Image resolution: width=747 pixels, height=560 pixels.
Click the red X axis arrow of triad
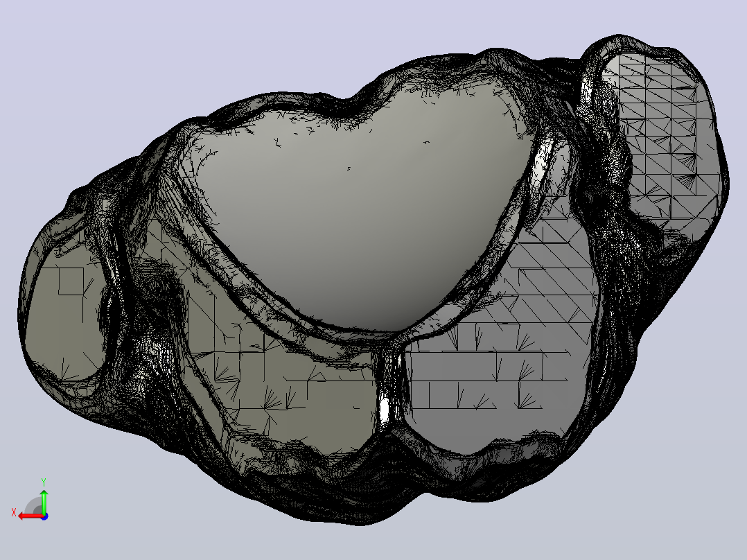click(x=30, y=516)
